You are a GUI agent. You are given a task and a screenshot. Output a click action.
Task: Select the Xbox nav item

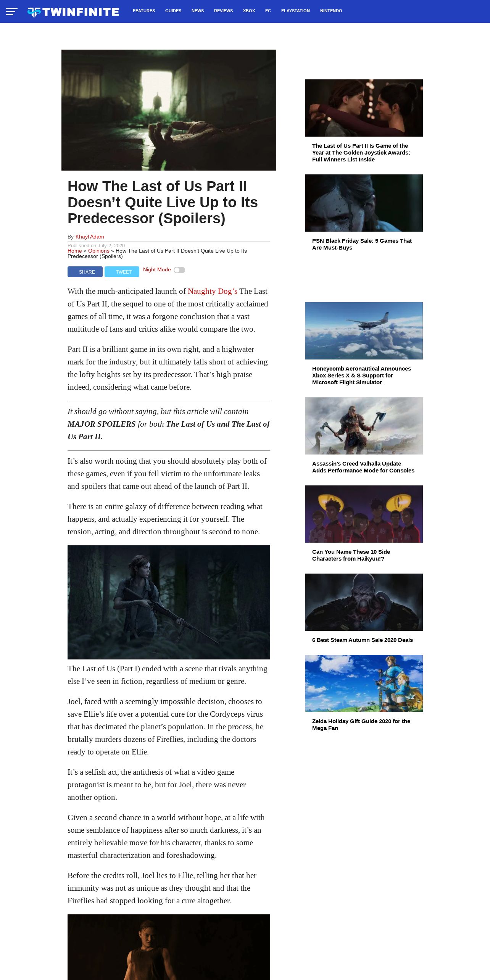249,11
